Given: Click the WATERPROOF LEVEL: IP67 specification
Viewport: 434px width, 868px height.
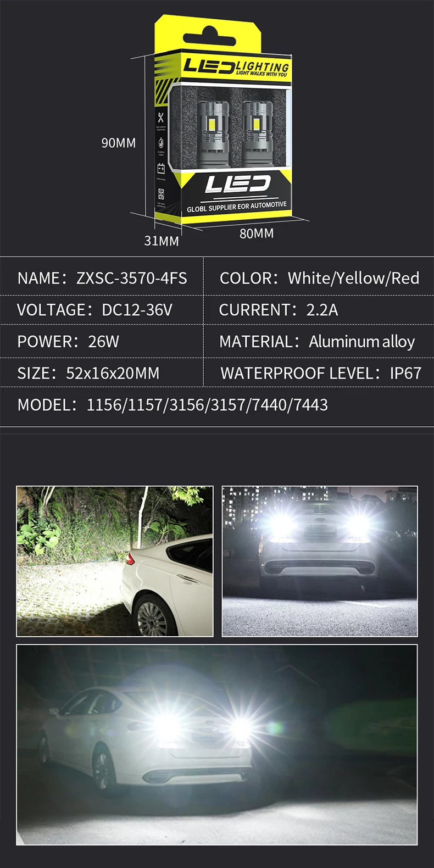Looking at the screenshot, I should point(321,373).
